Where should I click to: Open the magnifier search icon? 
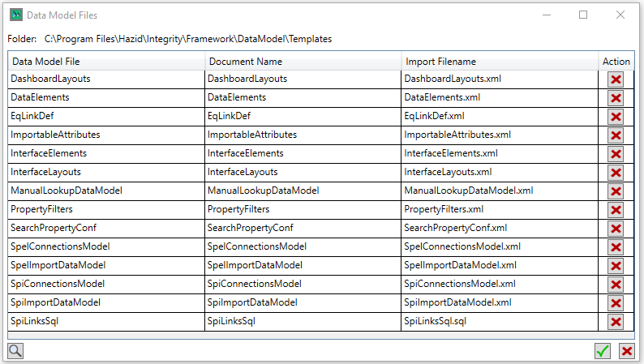(x=15, y=351)
